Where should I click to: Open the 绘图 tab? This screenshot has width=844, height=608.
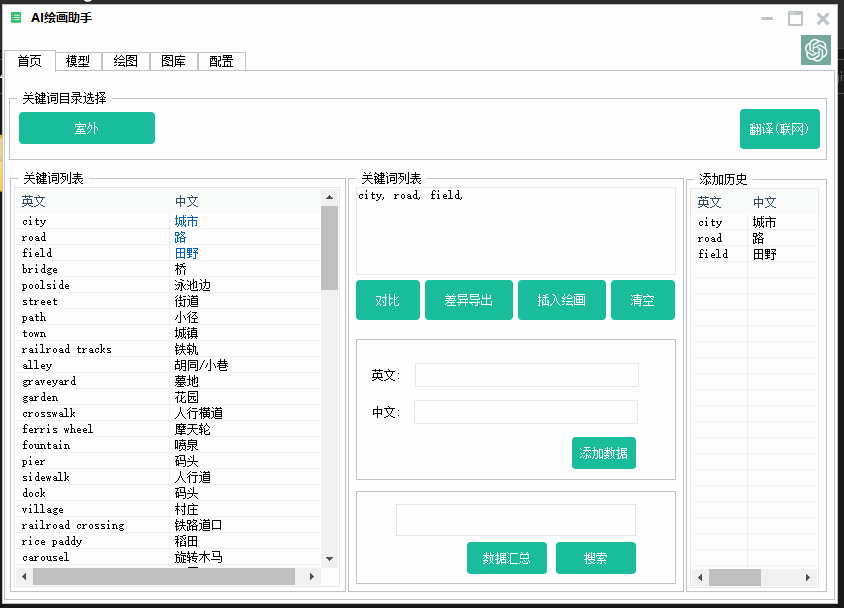coord(124,61)
